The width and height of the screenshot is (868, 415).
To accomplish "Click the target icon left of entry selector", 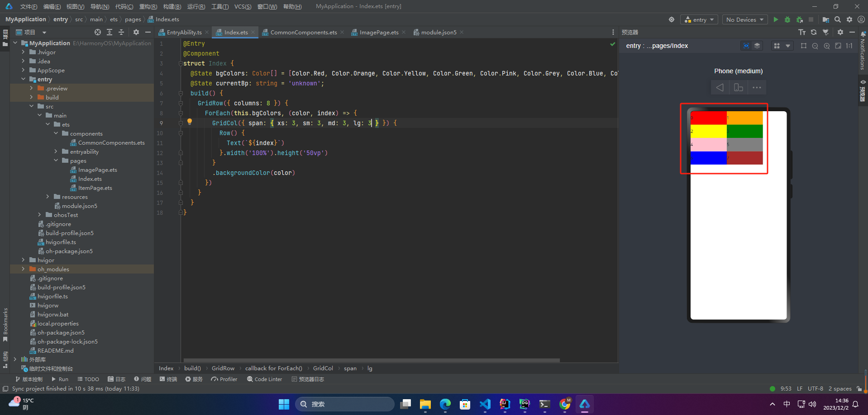I will [x=672, y=19].
